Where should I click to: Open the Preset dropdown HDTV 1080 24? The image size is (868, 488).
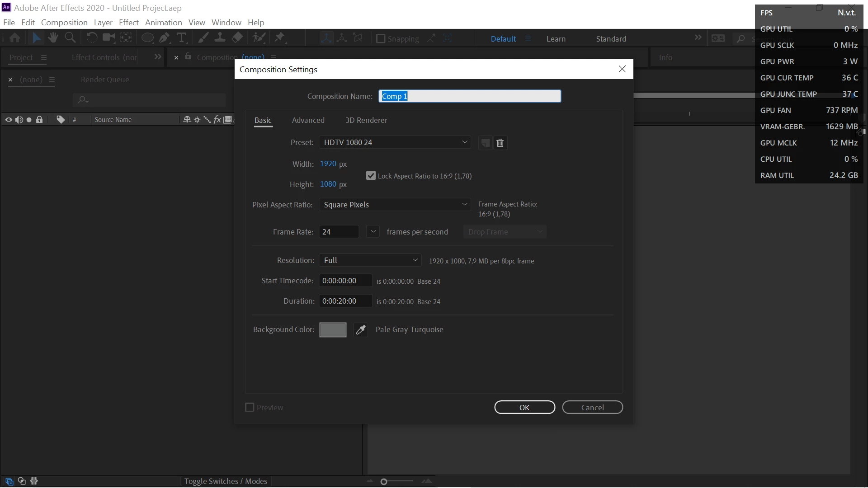[x=395, y=142]
